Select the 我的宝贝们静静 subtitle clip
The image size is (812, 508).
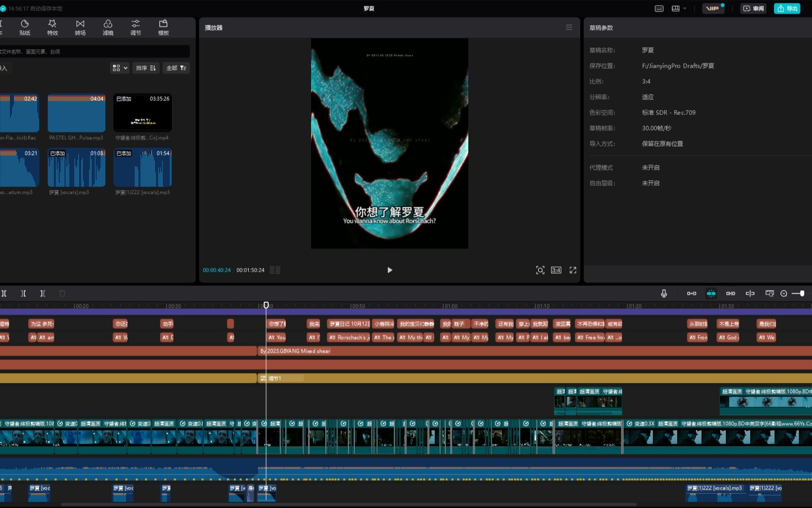pyautogui.click(x=416, y=324)
